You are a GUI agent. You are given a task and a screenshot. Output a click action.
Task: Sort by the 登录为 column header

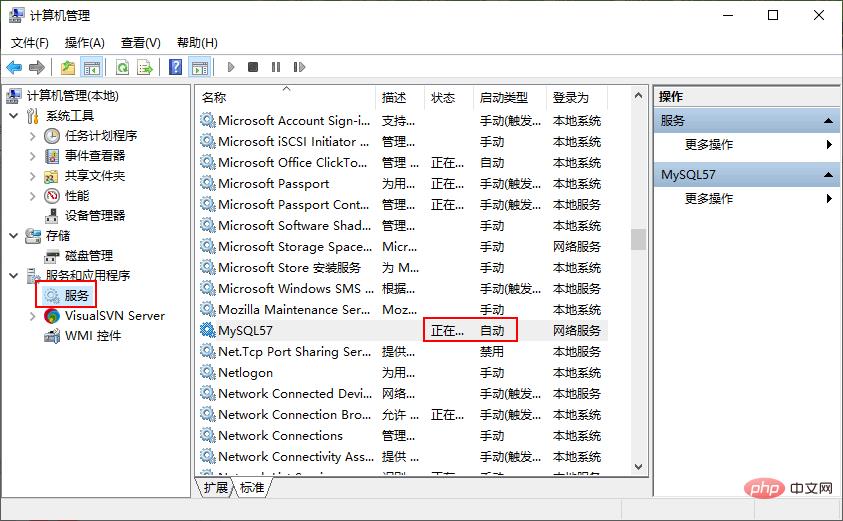pos(576,97)
